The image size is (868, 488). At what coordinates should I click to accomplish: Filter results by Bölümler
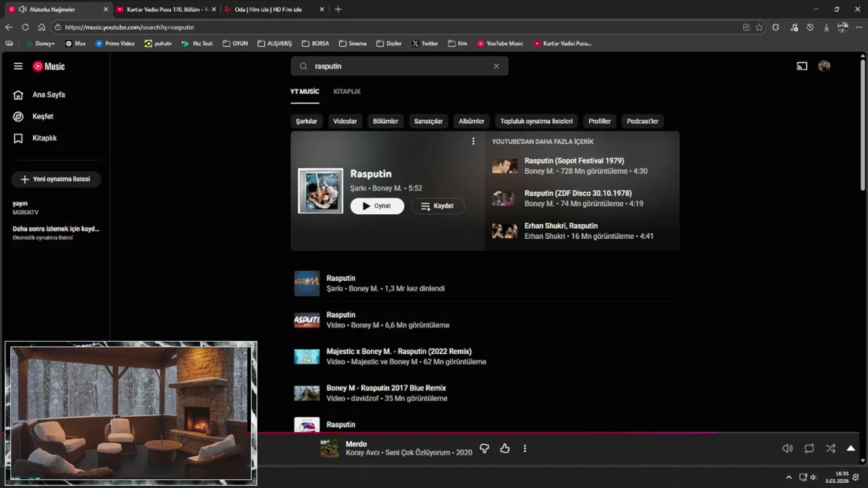pos(385,121)
